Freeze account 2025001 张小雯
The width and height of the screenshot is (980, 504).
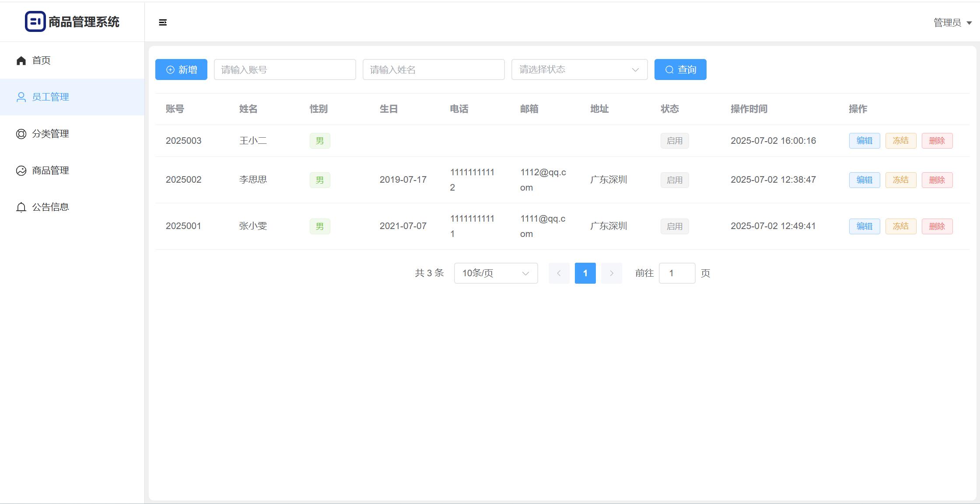[900, 226]
